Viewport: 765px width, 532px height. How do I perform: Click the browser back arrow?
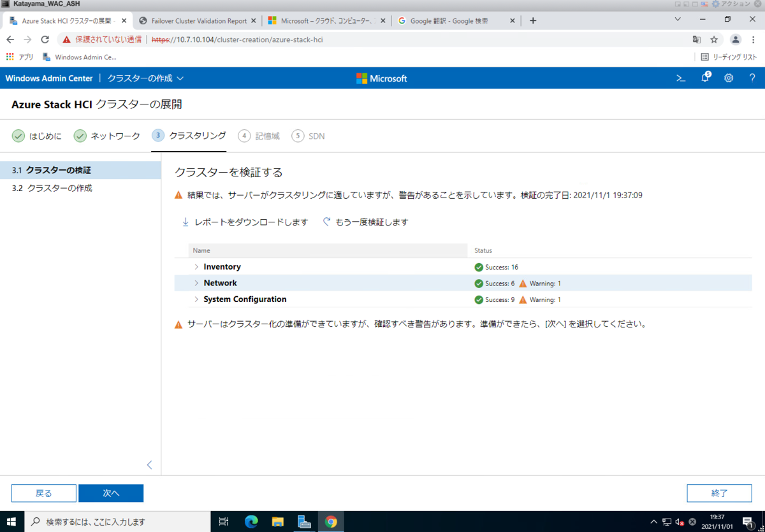click(x=10, y=40)
